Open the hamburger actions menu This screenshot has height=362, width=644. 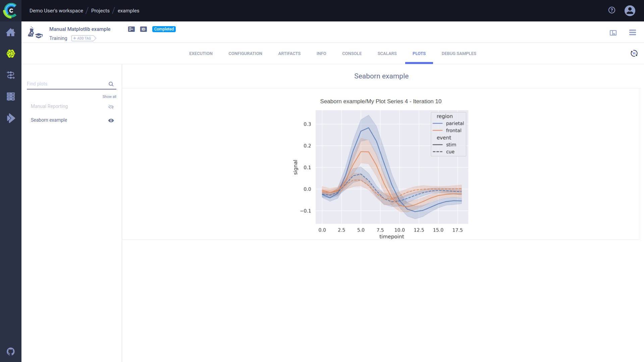(x=632, y=33)
